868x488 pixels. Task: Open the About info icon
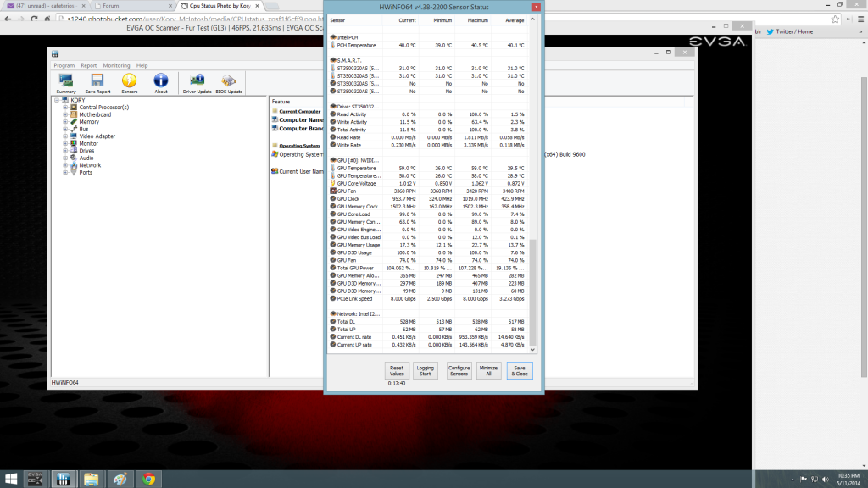pyautogui.click(x=160, y=82)
